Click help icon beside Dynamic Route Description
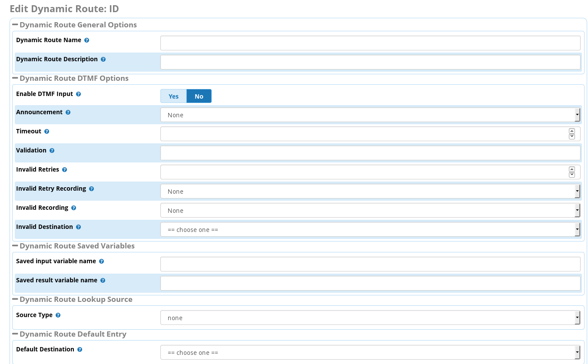 tap(103, 60)
